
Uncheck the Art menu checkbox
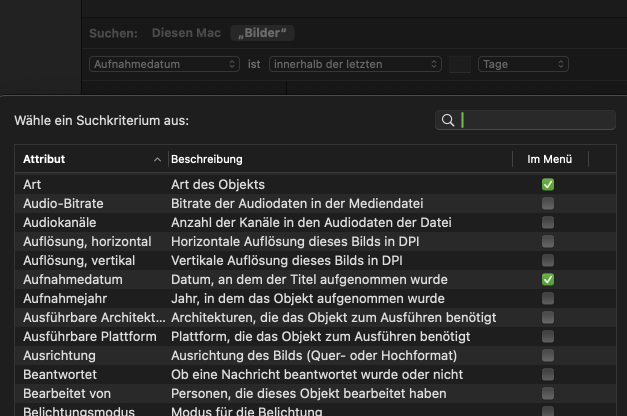[x=548, y=184]
